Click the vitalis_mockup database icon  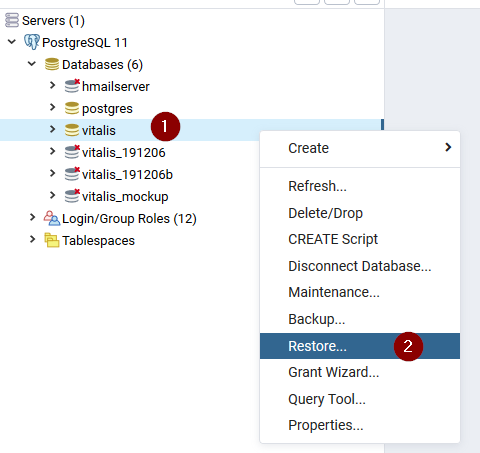pos(72,196)
